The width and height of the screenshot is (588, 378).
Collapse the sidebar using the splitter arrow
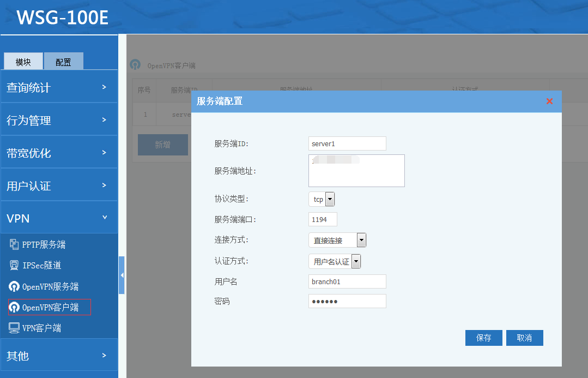coord(122,275)
